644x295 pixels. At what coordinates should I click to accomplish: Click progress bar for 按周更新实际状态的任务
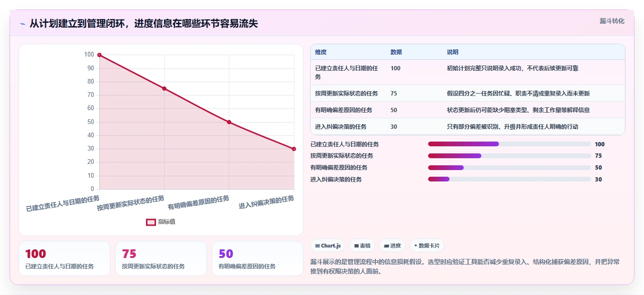pos(509,156)
